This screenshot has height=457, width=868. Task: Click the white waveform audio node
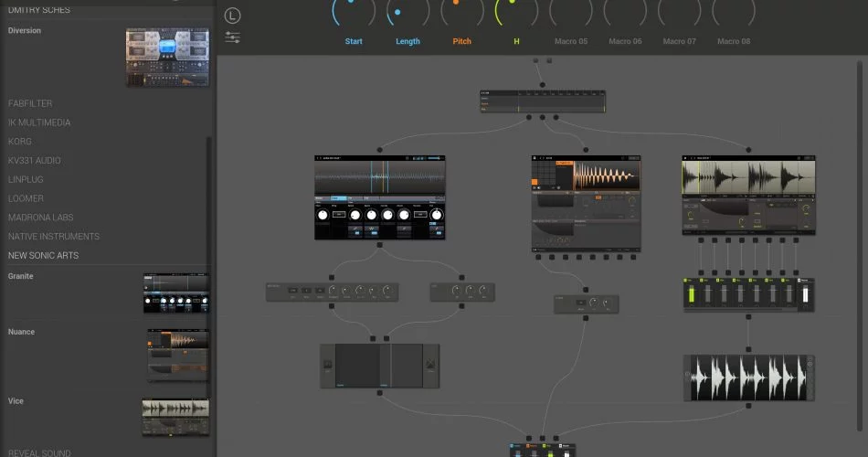[x=749, y=377]
